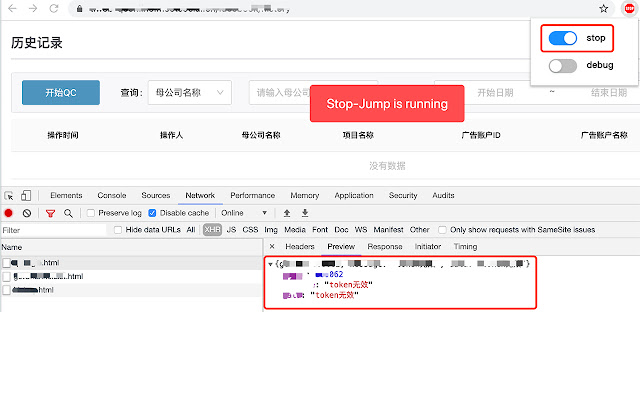Viewport: 640px width, 400px height.
Task: Filter requests by All type
Action: click(191, 230)
